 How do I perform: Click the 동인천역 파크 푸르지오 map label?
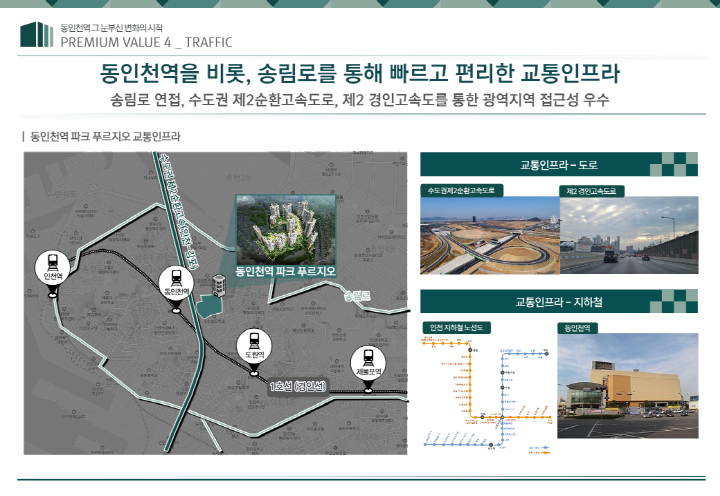pyautogui.click(x=285, y=270)
